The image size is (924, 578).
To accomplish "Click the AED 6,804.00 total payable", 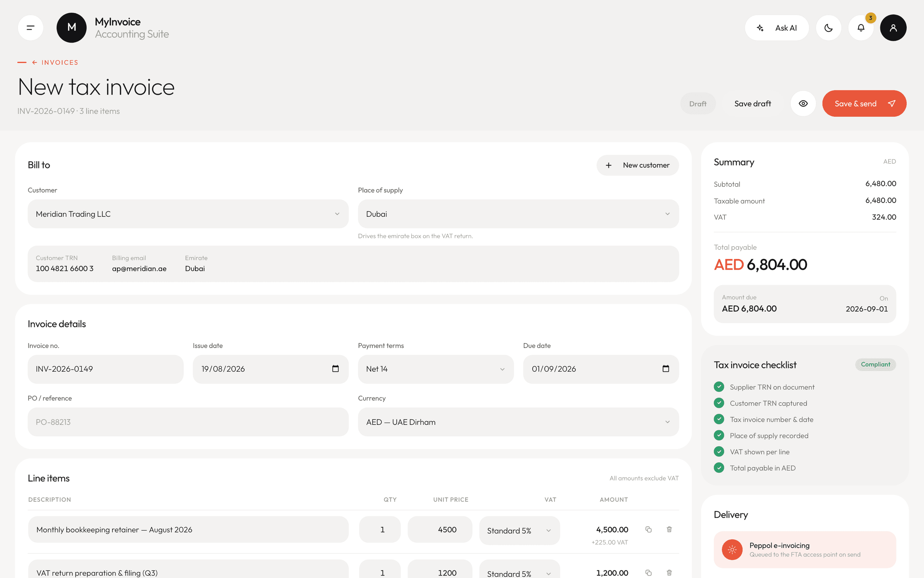I will pyautogui.click(x=760, y=264).
